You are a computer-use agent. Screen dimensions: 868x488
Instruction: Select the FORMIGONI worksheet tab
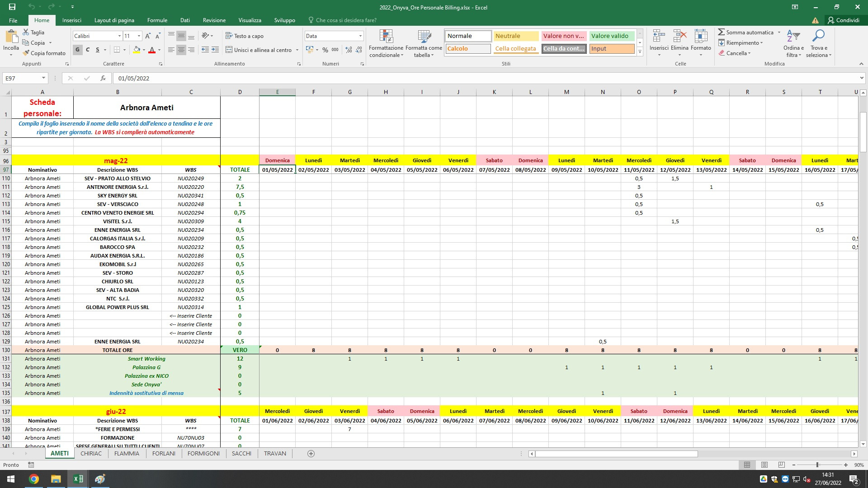pyautogui.click(x=203, y=453)
